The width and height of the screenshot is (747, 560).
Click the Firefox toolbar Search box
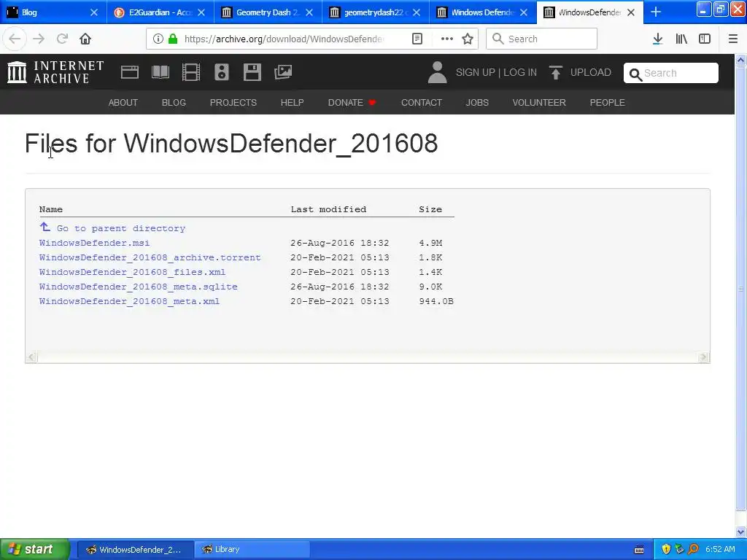pyautogui.click(x=542, y=39)
